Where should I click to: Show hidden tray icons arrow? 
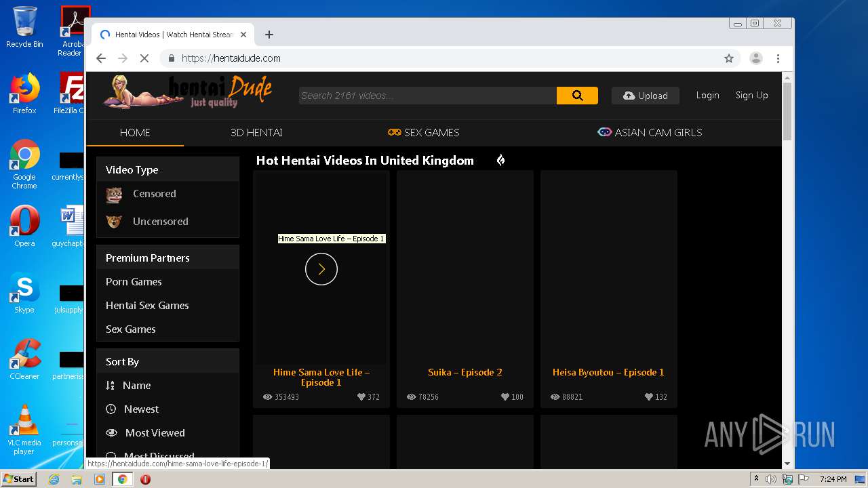click(756, 479)
